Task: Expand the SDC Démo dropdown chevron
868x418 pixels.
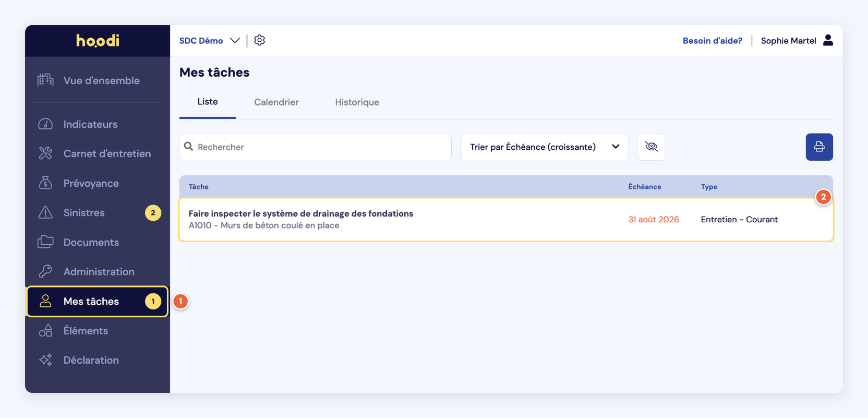Action: (235, 41)
